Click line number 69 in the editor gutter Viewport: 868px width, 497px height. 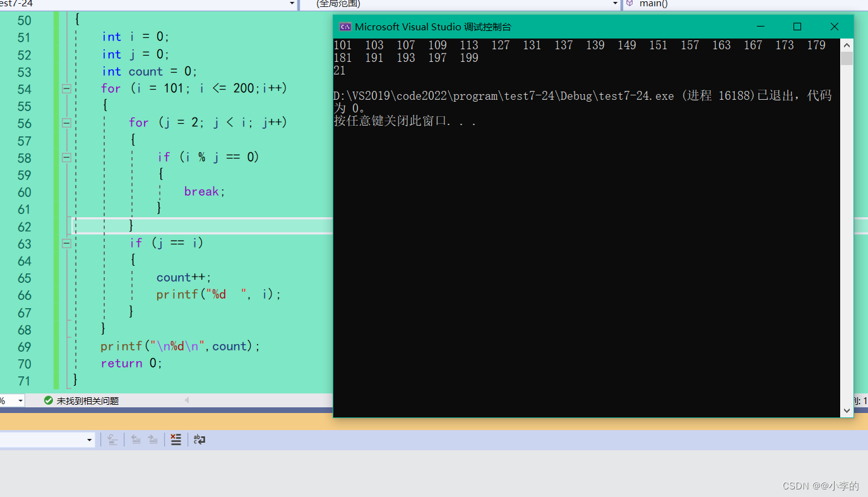[x=24, y=347]
